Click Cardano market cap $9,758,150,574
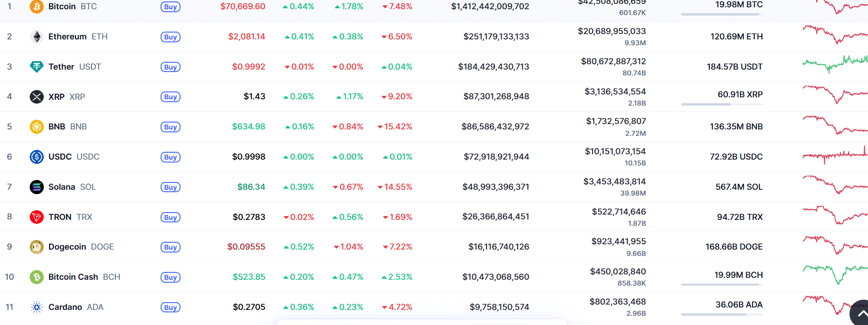The image size is (868, 325). (499, 307)
